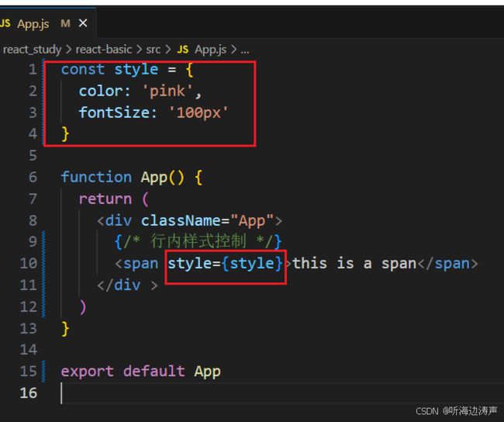Click the closing </div > tag

point(128,285)
